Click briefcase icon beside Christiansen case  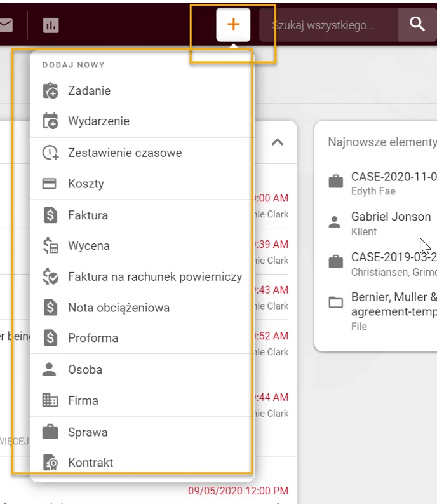[x=336, y=262]
